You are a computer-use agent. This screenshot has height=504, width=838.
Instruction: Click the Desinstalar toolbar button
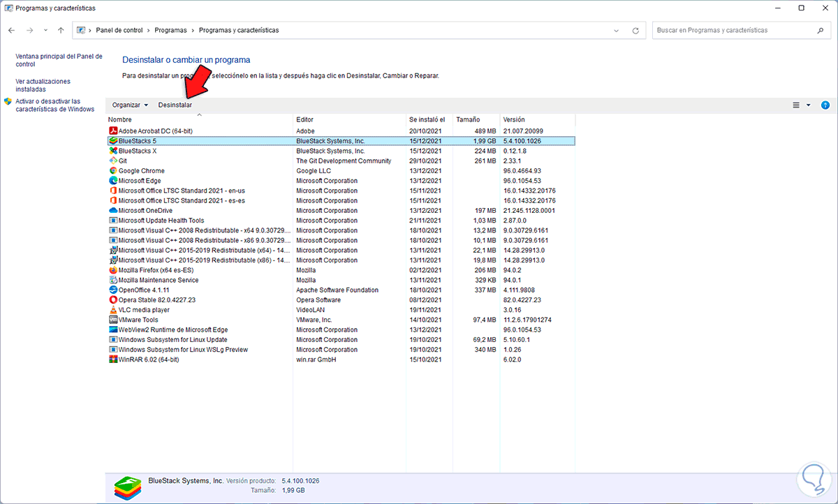pos(175,105)
